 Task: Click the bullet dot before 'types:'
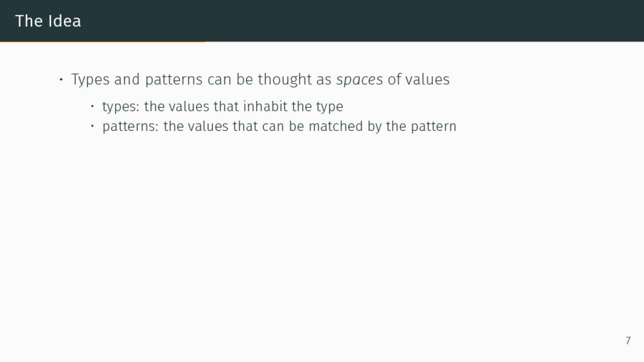click(92, 106)
